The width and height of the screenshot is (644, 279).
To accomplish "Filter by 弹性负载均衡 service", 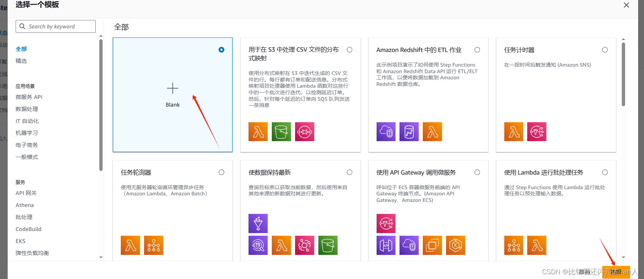I will (32, 253).
